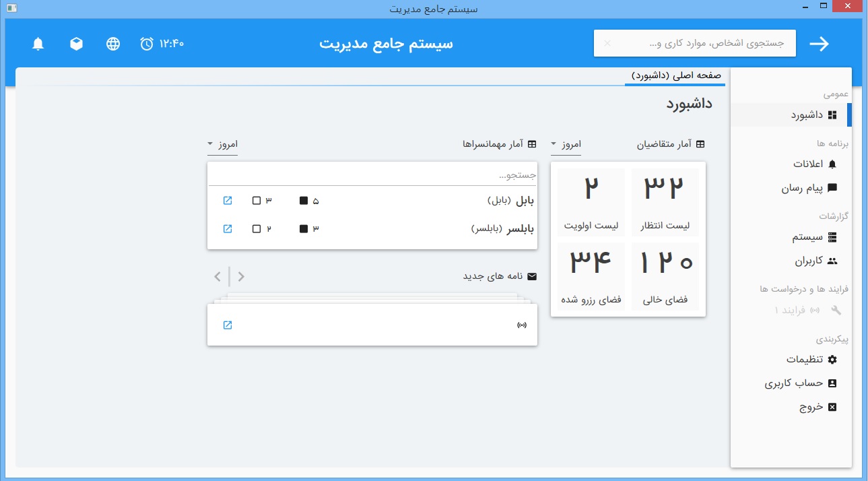Click the لیست انتظار statistic tile
This screenshot has height=481, width=868.
[x=665, y=202]
